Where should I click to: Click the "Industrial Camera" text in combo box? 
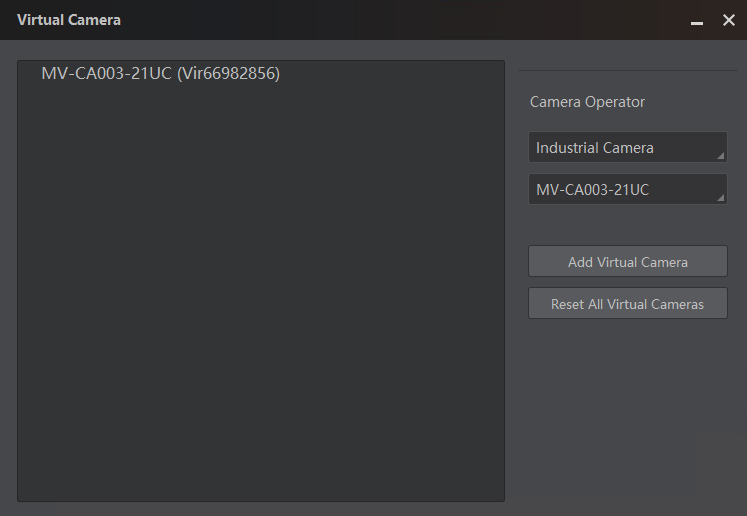595,148
